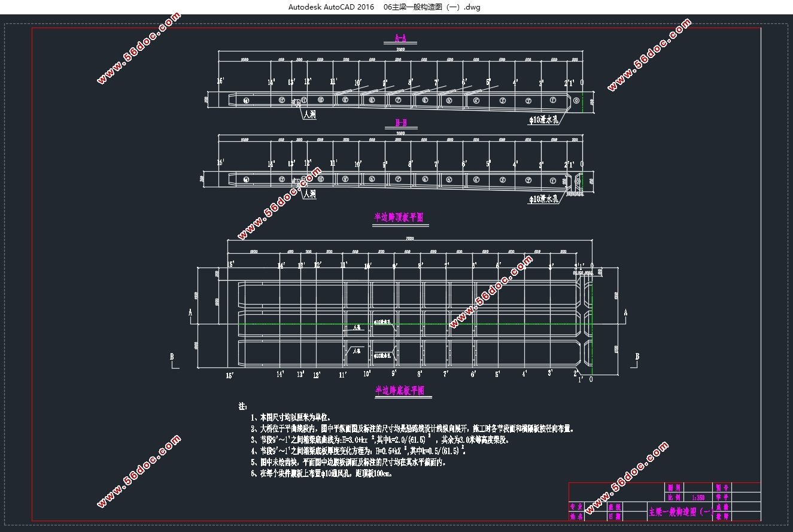The image size is (793, 532).
Task: Click the 半边跨底板平面 plan title
Action: (x=400, y=390)
